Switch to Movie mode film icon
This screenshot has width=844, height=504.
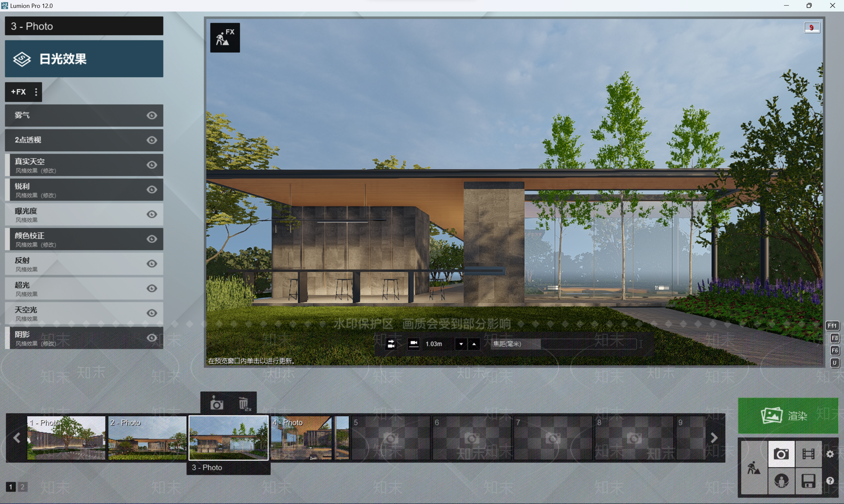tap(808, 454)
